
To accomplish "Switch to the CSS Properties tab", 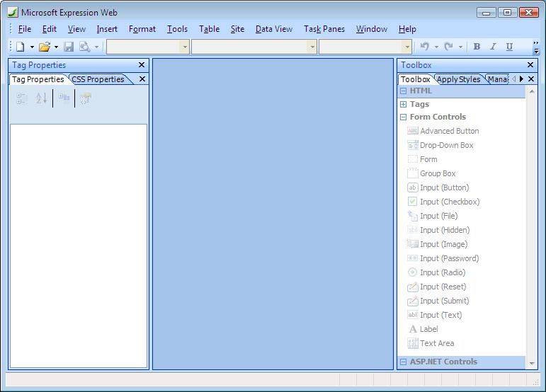I will point(98,79).
